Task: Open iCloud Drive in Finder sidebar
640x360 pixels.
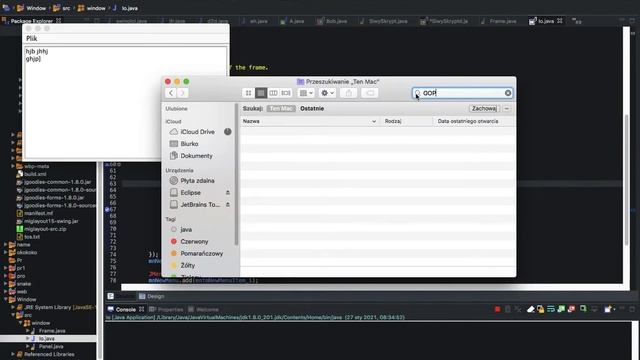Action: point(198,132)
